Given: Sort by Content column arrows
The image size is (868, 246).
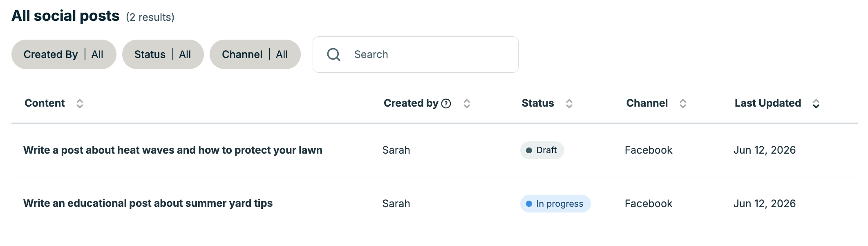Looking at the screenshot, I should [x=80, y=104].
